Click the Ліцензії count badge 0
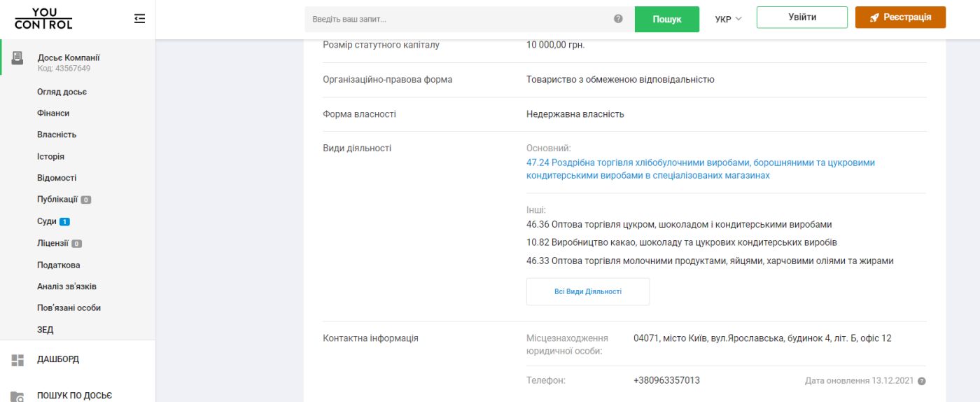 pyautogui.click(x=77, y=244)
